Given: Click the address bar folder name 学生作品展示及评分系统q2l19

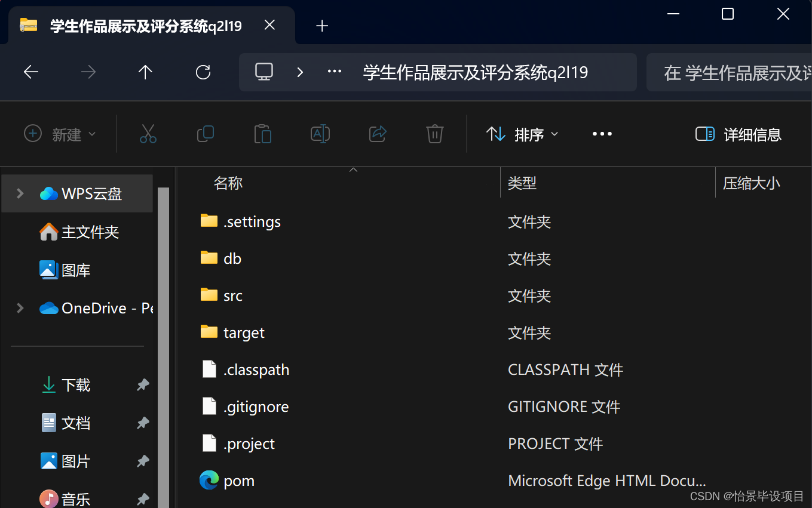Looking at the screenshot, I should click(476, 72).
